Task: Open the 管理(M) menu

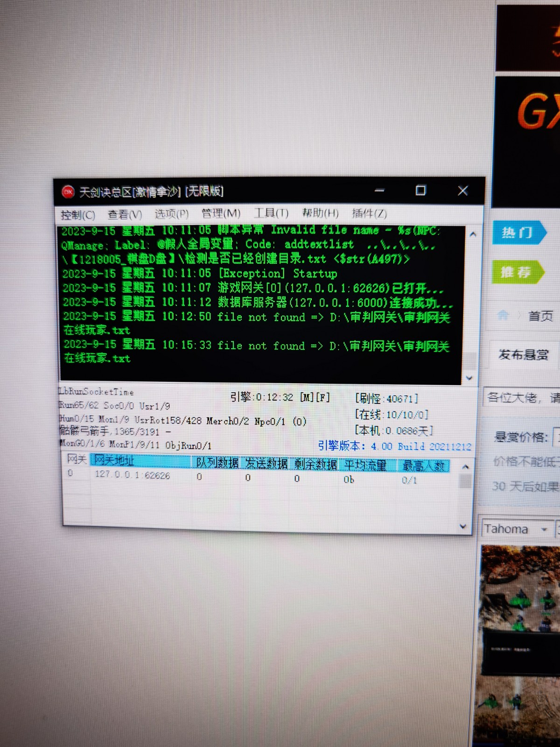Action: click(x=221, y=213)
